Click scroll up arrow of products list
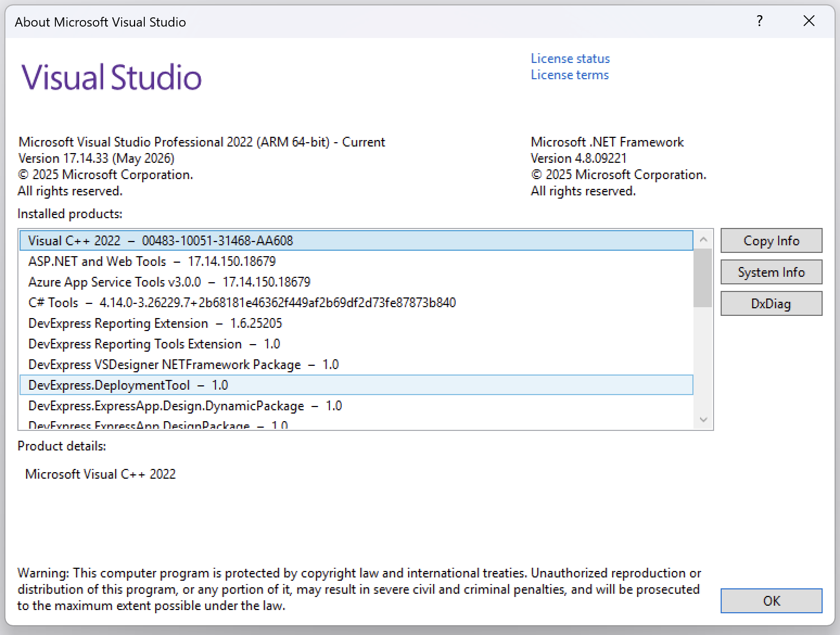The height and width of the screenshot is (635, 840). (703, 239)
